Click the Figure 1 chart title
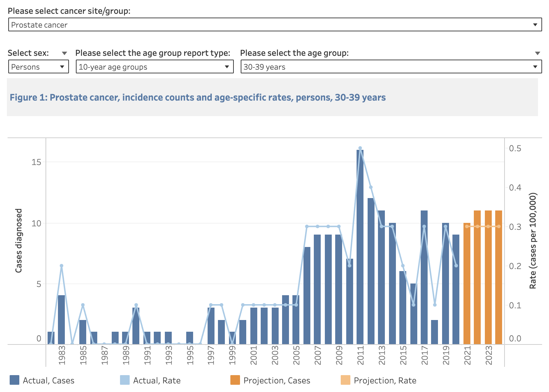549x392 pixels. (198, 97)
